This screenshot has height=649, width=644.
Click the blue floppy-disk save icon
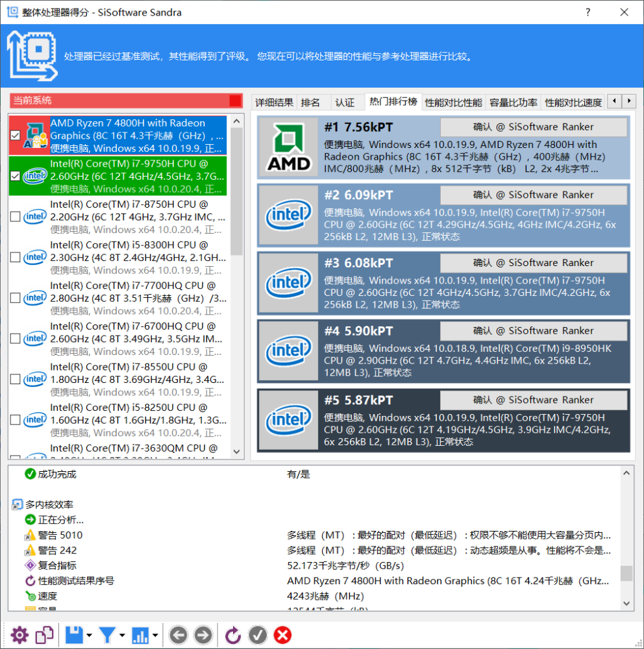click(75, 635)
